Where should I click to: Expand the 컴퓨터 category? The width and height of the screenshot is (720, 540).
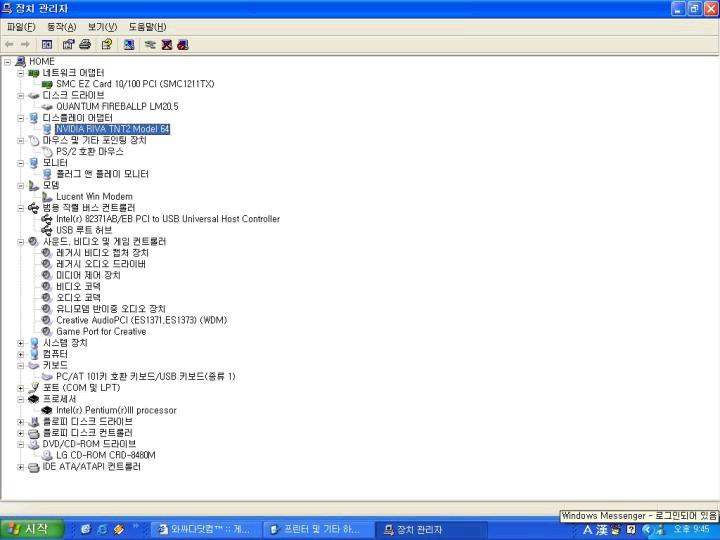[x=21, y=354]
